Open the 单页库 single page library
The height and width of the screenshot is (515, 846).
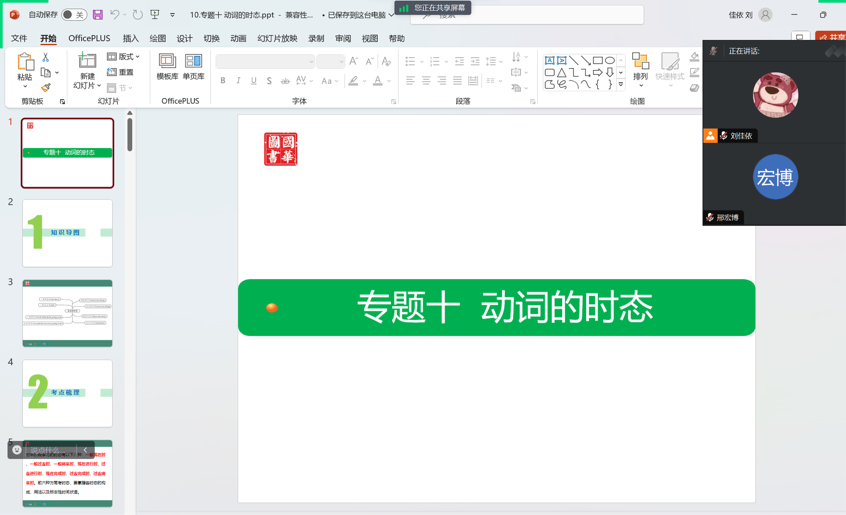point(193,66)
